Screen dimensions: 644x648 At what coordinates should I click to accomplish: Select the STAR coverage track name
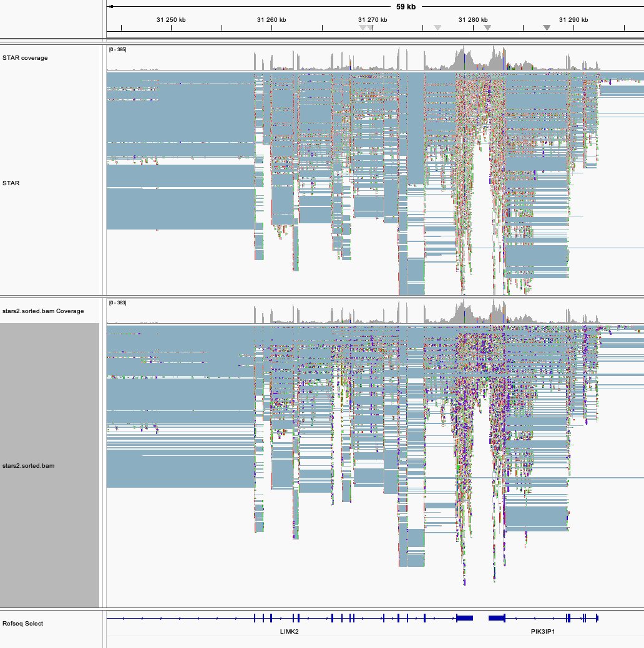pyautogui.click(x=25, y=58)
